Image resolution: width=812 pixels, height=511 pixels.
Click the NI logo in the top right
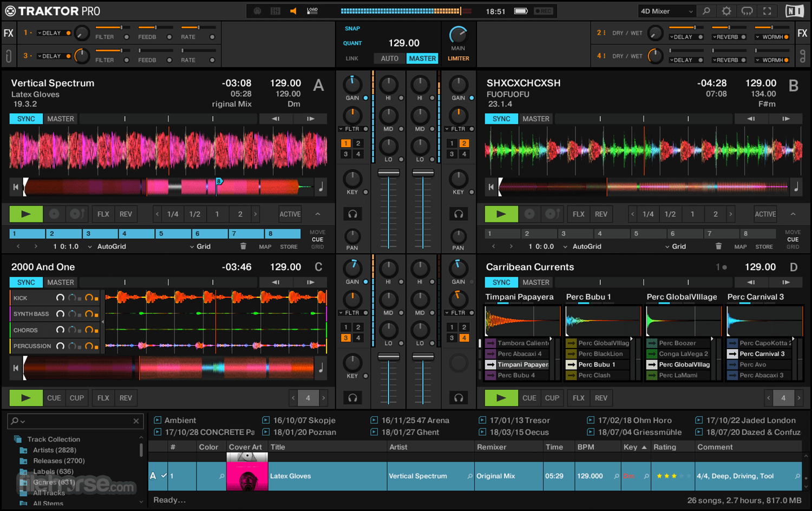click(795, 10)
